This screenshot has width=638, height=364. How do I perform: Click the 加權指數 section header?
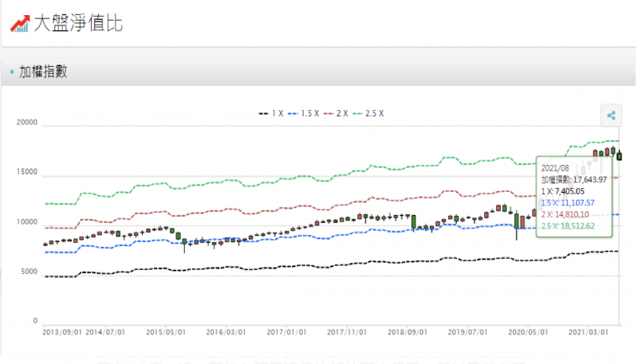click(x=43, y=72)
